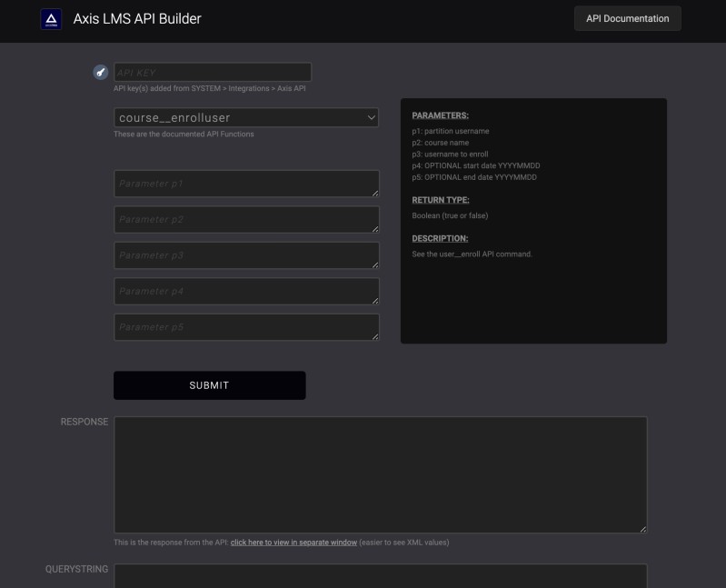Click into the Parameter p4 field
The image size is (726, 588).
point(246,291)
